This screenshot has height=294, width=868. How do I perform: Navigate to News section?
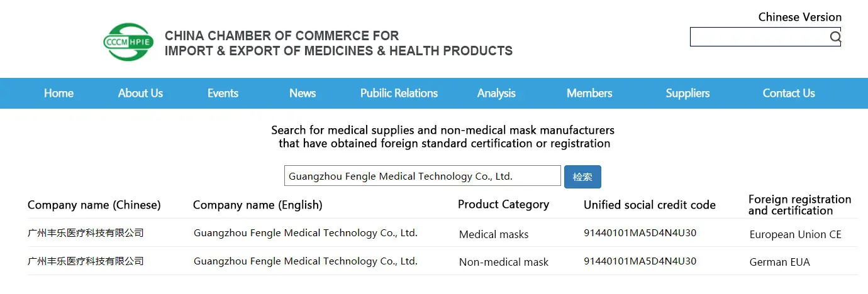pyautogui.click(x=302, y=94)
